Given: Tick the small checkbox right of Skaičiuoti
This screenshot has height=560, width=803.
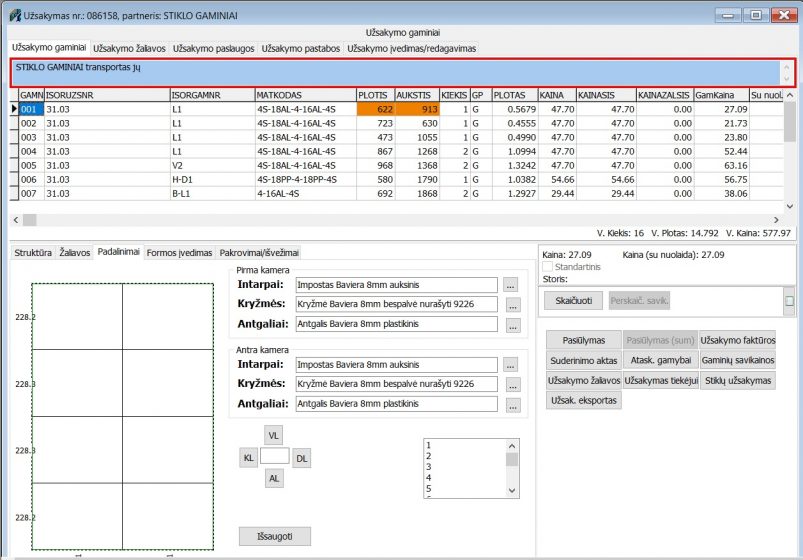Looking at the screenshot, I should (x=789, y=301).
